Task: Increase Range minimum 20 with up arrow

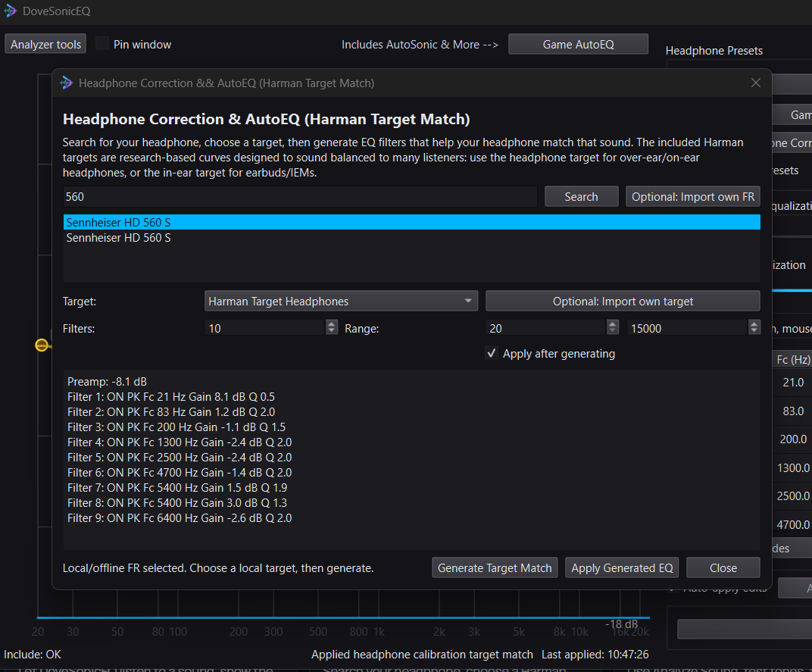Action: point(613,323)
